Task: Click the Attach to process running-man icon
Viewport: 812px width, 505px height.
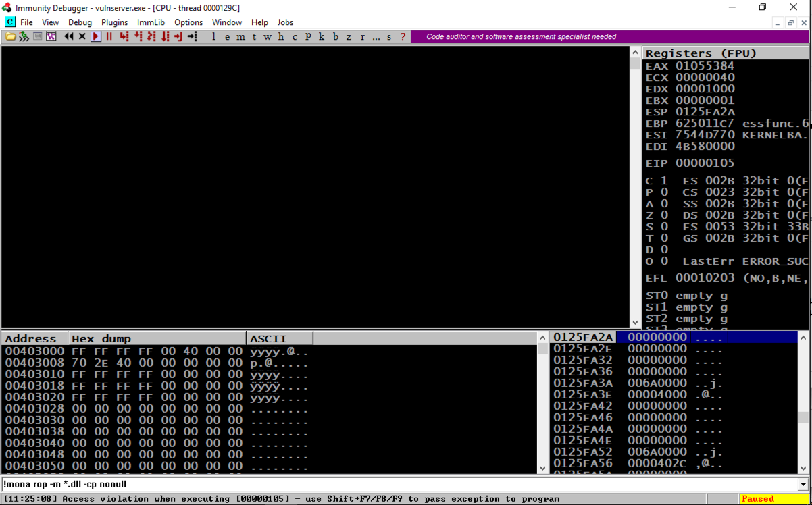Action: [x=24, y=36]
